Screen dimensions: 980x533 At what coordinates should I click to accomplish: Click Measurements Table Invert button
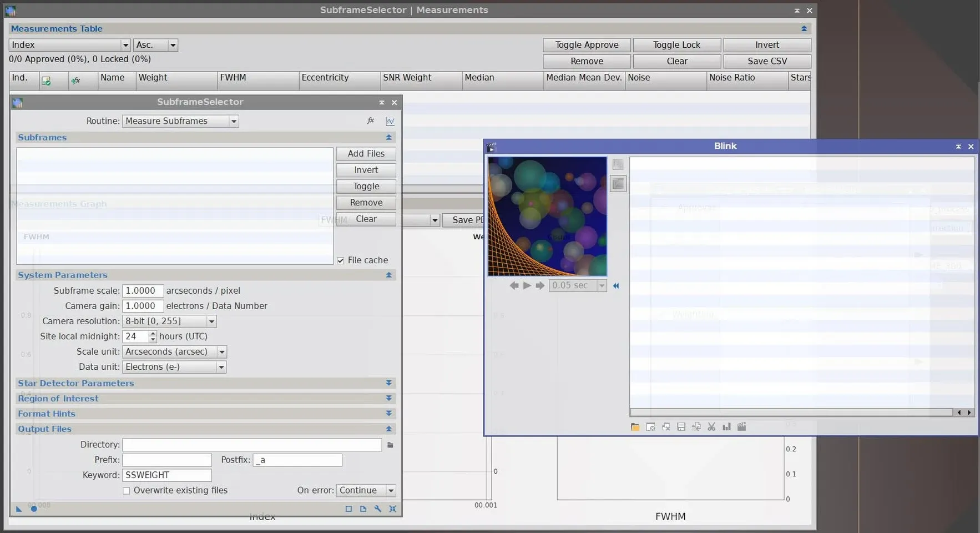[767, 45]
